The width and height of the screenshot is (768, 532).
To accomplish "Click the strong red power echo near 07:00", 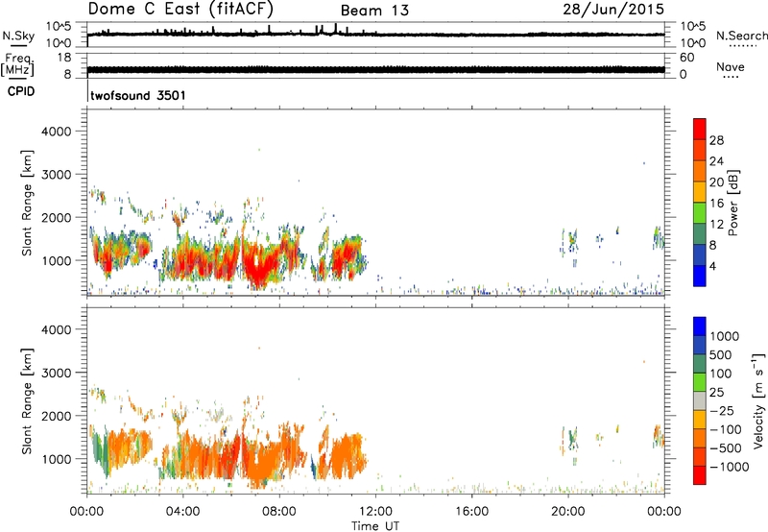I will pyautogui.click(x=257, y=267).
